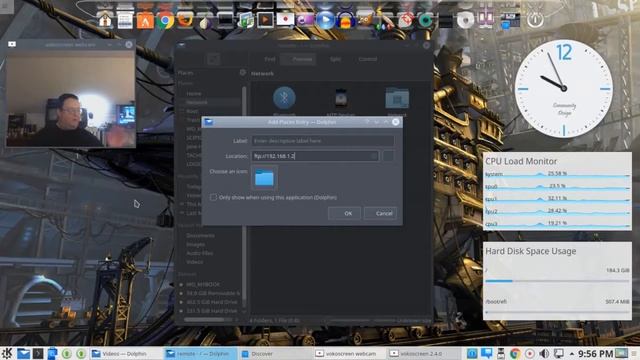
Task: Open the chat notifications tray icon
Action: pos(486,353)
